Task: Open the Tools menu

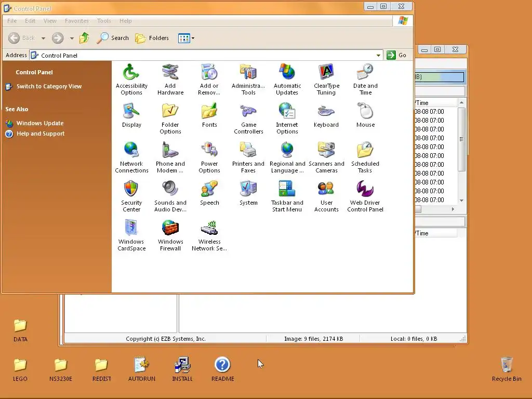Action: coord(104,21)
